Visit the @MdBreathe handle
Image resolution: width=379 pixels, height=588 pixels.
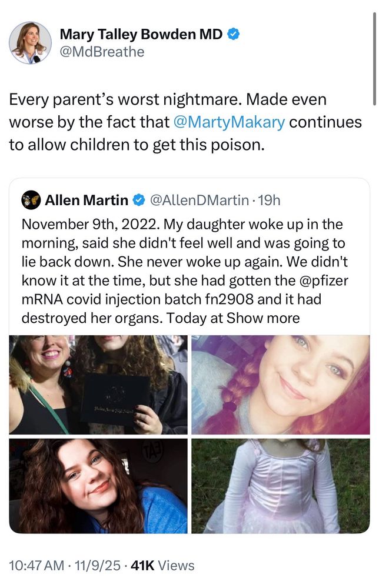[x=102, y=52]
